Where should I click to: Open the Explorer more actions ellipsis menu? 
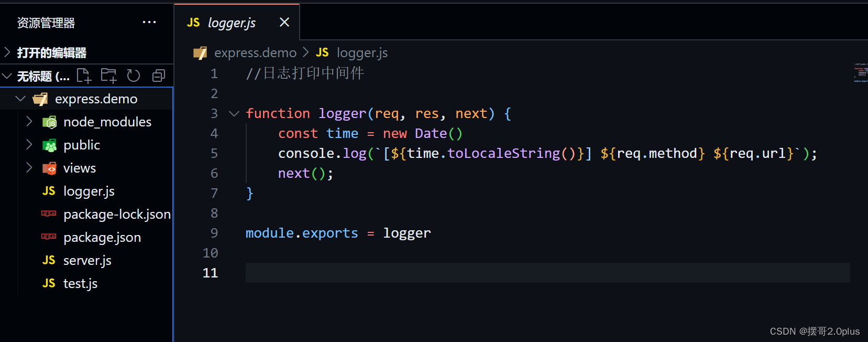[x=149, y=22]
